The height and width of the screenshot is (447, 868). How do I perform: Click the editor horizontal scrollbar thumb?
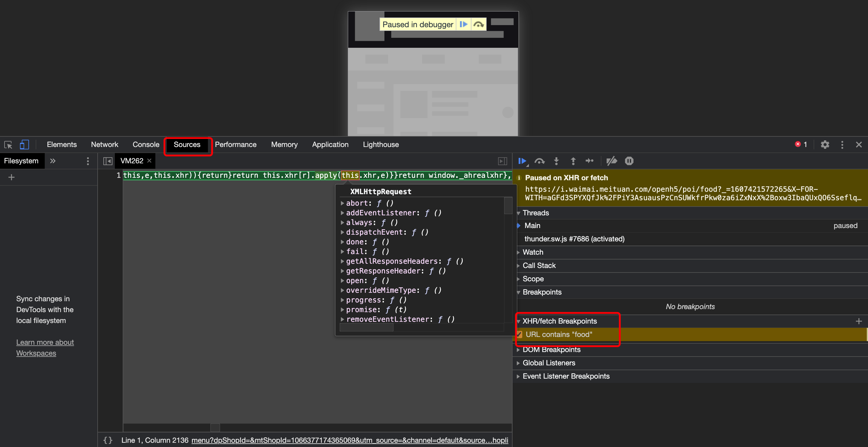(215, 428)
